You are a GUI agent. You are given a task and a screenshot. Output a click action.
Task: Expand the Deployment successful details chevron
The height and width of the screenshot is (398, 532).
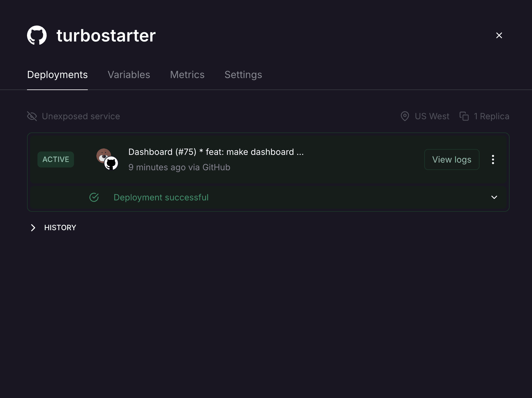(x=494, y=197)
